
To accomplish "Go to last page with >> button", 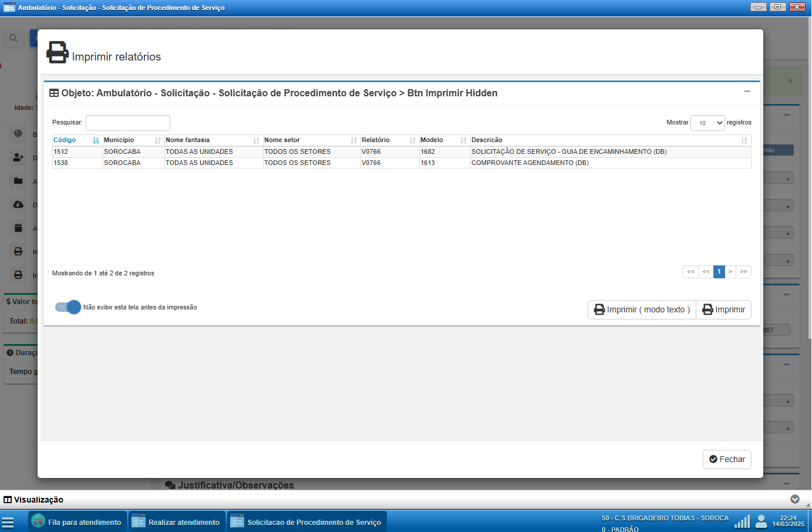I will pos(743,272).
